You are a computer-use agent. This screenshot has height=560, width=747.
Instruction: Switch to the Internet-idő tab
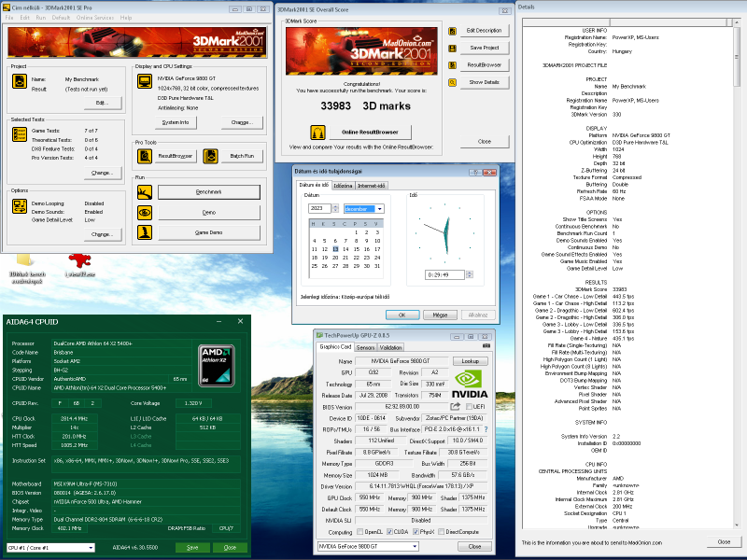click(x=371, y=186)
